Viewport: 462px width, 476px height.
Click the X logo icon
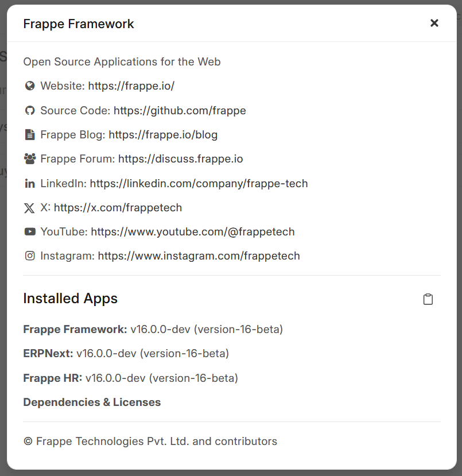(x=30, y=208)
